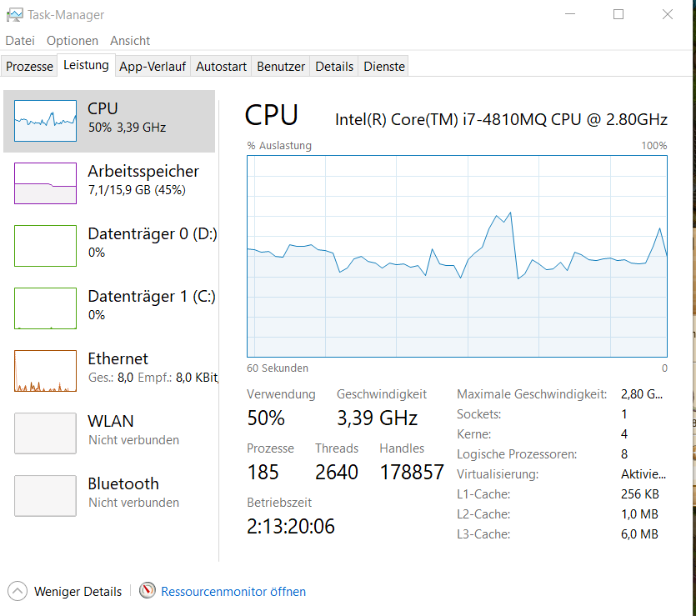Click the Handles count 178857
Viewport: 696px width, 616px height.
412,472
